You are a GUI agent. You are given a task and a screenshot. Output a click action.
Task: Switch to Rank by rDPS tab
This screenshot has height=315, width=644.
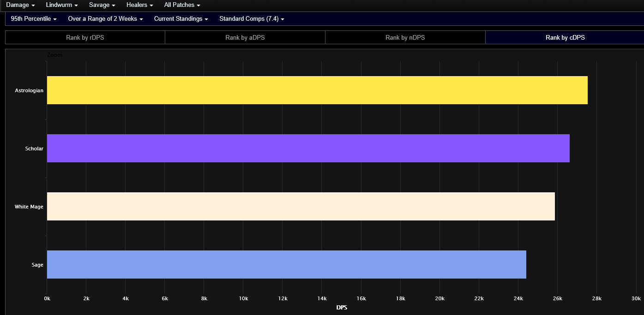tap(85, 37)
